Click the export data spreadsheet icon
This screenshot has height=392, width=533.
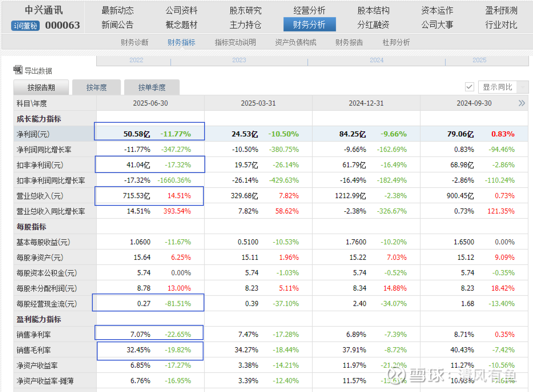18,70
